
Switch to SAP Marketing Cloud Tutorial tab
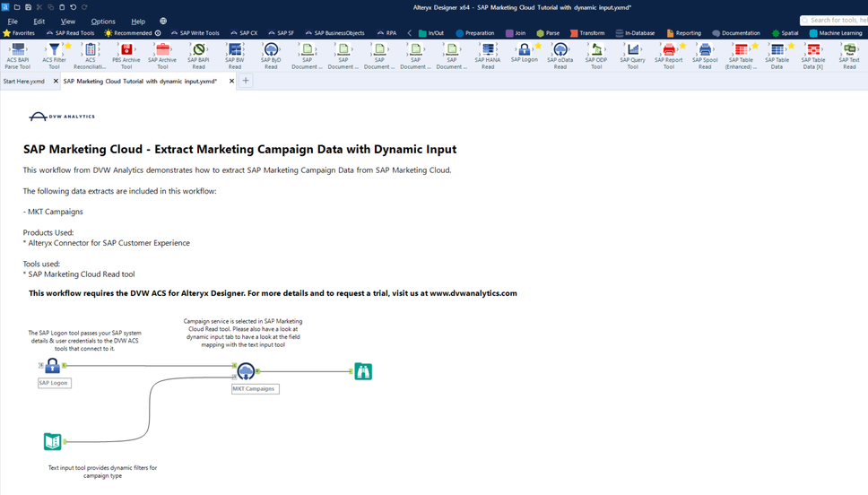click(x=140, y=82)
